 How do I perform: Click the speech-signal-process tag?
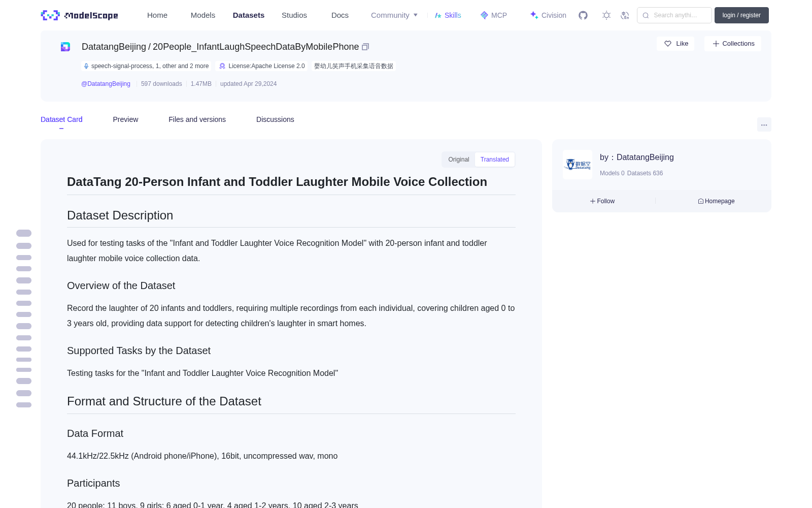coord(146,66)
